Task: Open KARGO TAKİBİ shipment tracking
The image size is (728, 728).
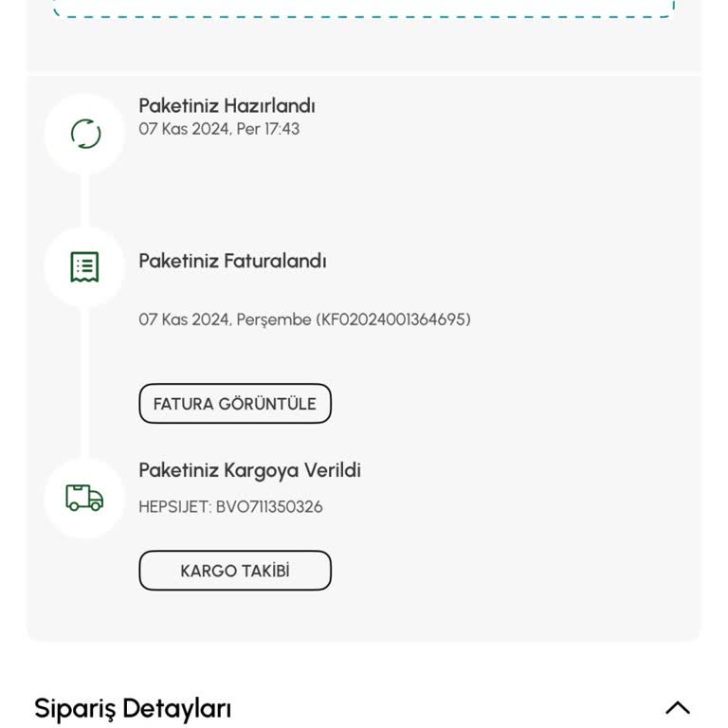Action: coord(235,571)
